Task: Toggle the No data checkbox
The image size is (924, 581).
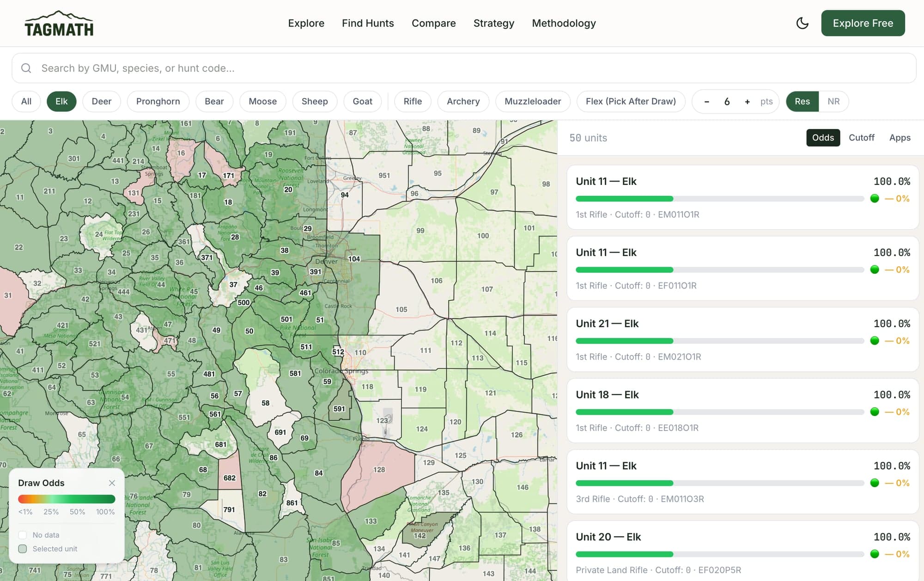Action: pos(22,535)
